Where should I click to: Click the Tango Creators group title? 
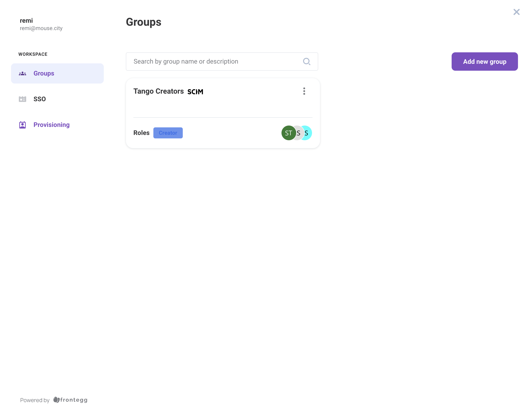[158, 91]
